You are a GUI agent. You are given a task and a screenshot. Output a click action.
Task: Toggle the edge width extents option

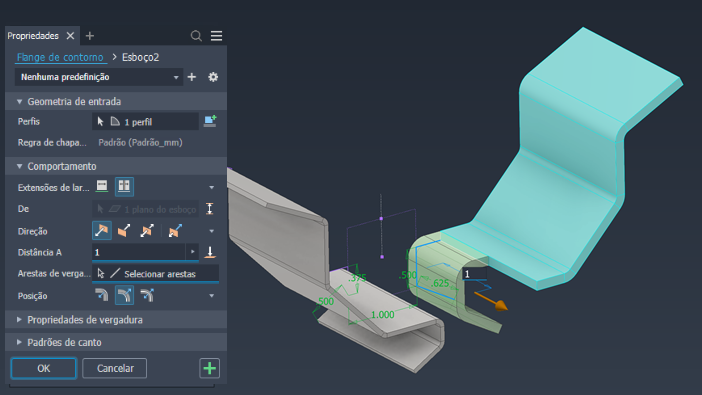(102, 186)
